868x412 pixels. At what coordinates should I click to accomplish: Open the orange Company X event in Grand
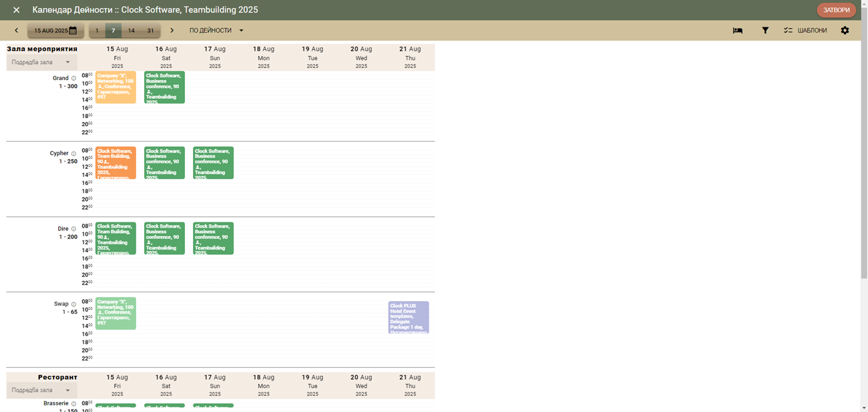click(x=116, y=87)
